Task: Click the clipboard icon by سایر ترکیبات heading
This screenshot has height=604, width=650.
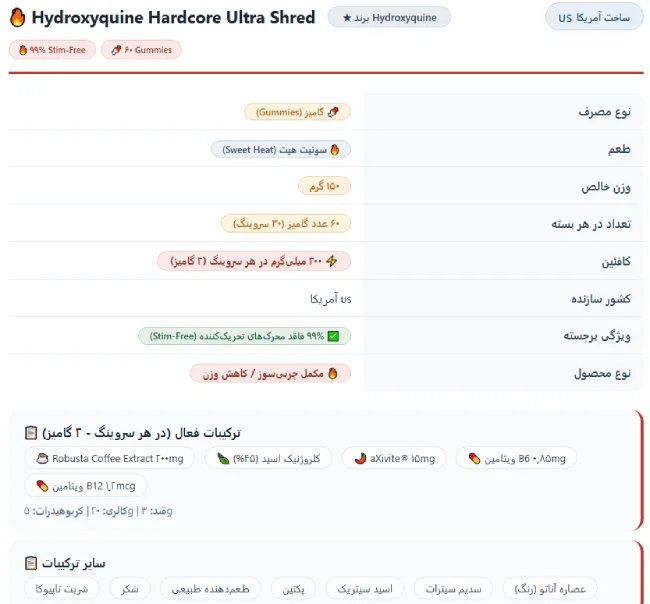Action: click(x=31, y=563)
